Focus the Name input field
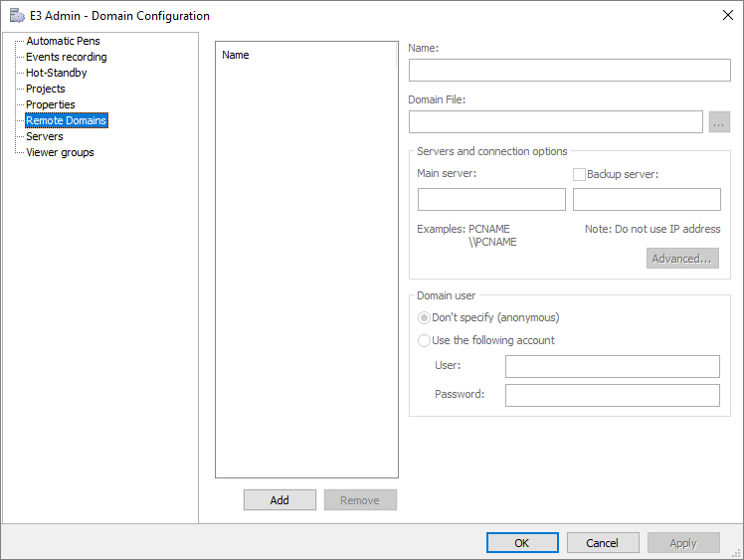The height and width of the screenshot is (560, 744). coord(569,71)
